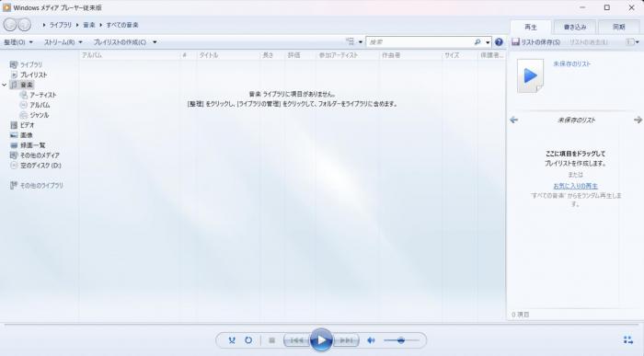The width and height of the screenshot is (644, 356).
Task: Click the 0 項目 item count
Action: coord(521,315)
